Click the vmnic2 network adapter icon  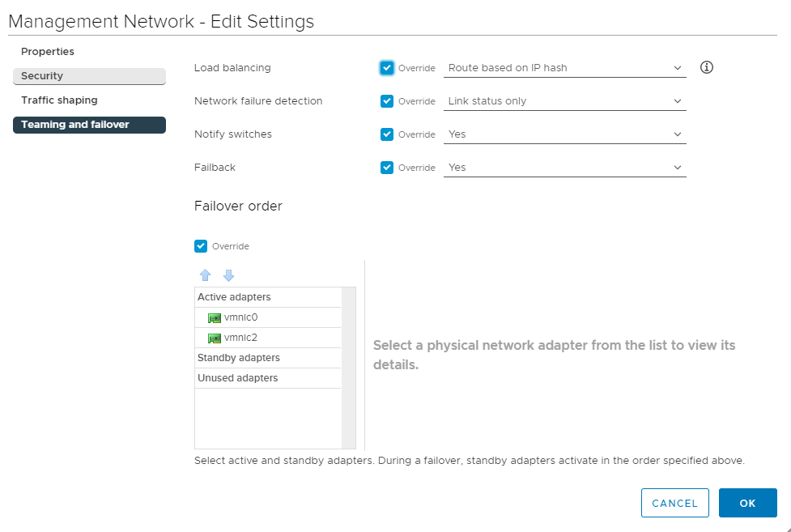click(215, 338)
